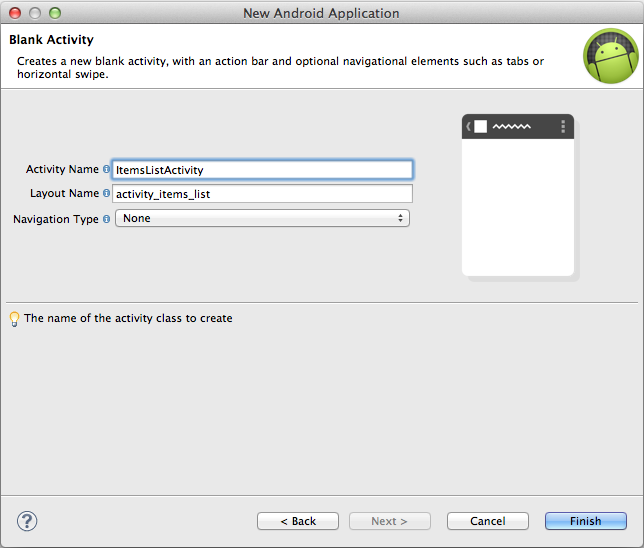Click the blank activity preview thumbnail
This screenshot has height=548, width=644.
518,195
